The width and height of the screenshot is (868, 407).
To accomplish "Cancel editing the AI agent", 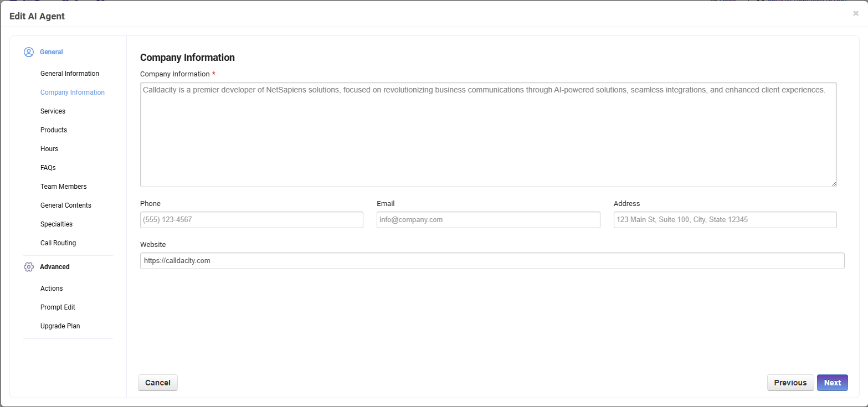I will point(158,383).
